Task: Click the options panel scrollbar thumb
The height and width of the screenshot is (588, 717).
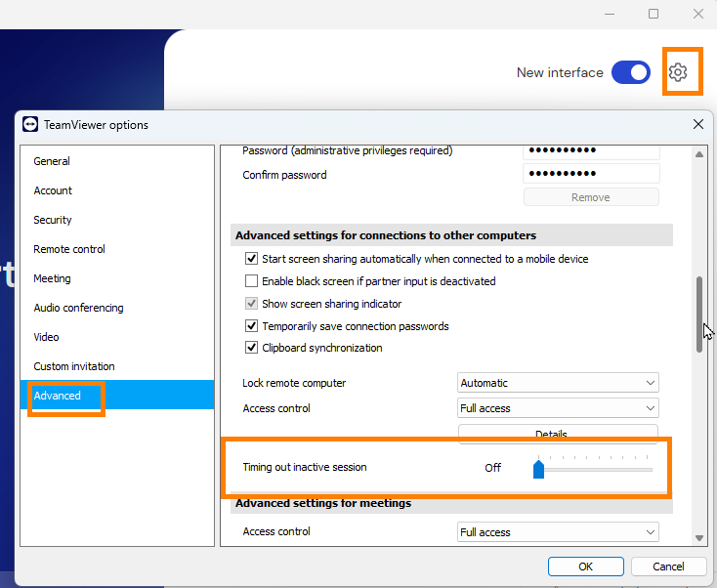Action: coord(698,315)
